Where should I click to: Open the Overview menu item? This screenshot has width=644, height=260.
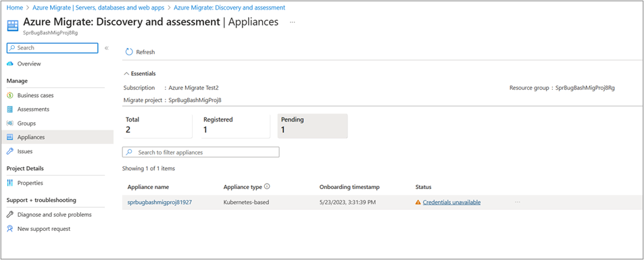pyautogui.click(x=29, y=63)
